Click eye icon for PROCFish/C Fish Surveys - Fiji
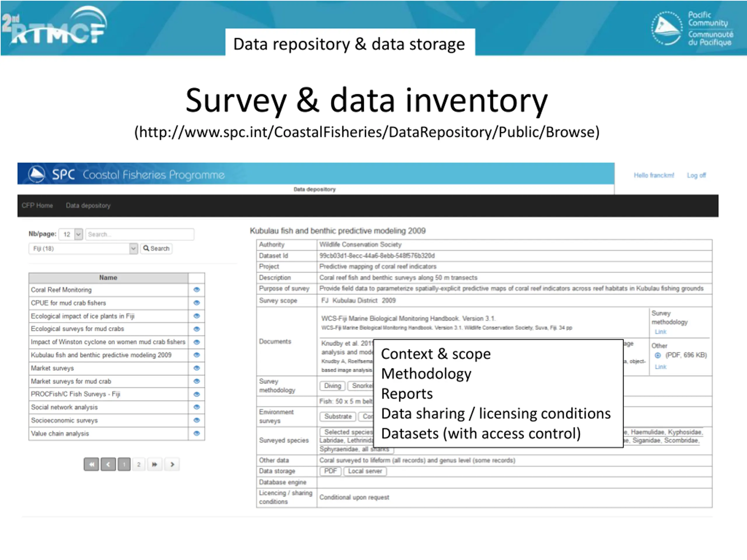747x560 pixels. pos(197,394)
